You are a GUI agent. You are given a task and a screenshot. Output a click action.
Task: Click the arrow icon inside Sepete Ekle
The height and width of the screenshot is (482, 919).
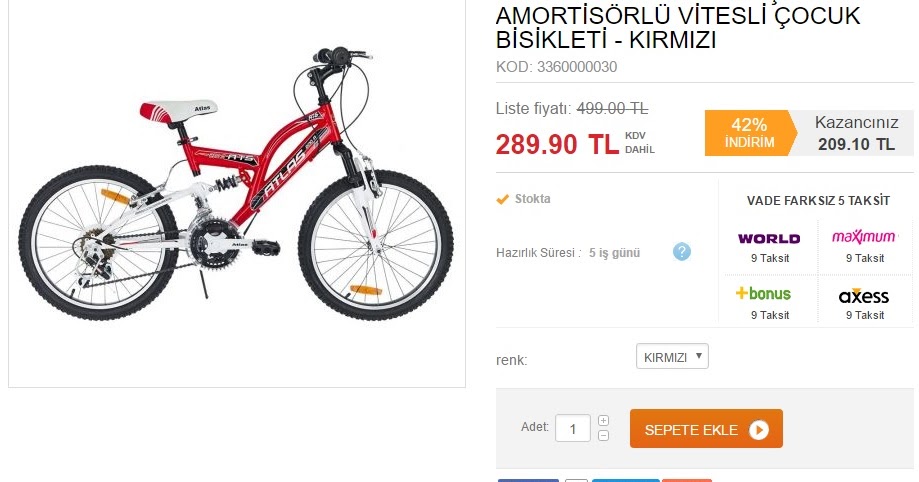758,430
